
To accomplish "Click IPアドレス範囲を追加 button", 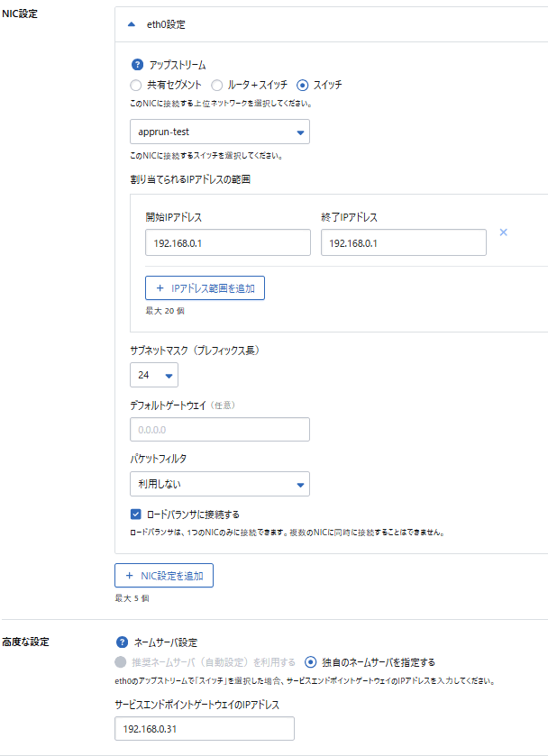I will click(x=205, y=287).
